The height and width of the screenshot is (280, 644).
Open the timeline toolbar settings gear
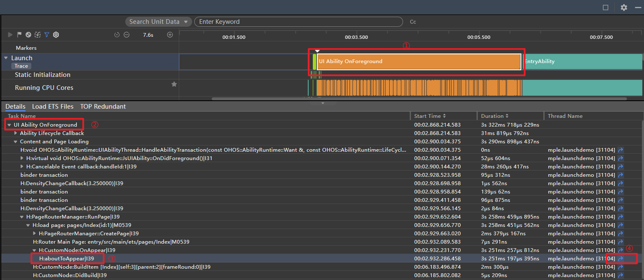(56, 35)
